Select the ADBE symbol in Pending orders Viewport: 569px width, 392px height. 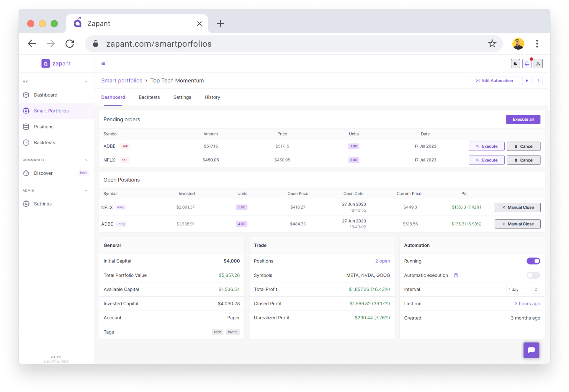tap(109, 146)
